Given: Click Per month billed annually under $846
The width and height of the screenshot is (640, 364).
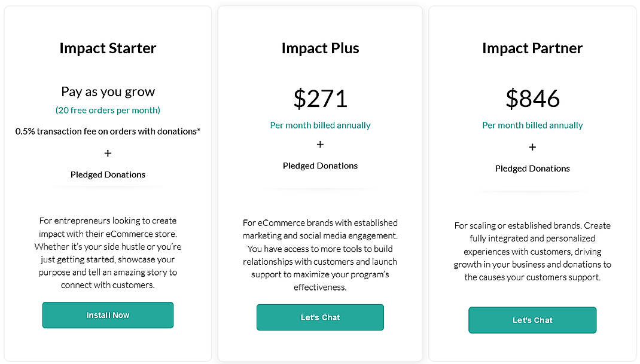Looking at the screenshot, I should point(532,126).
